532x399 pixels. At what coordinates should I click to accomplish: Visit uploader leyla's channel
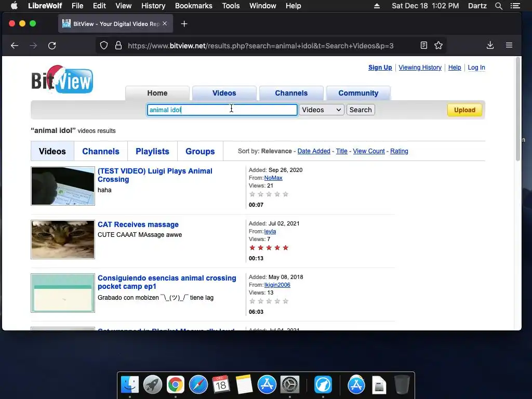[270, 231]
